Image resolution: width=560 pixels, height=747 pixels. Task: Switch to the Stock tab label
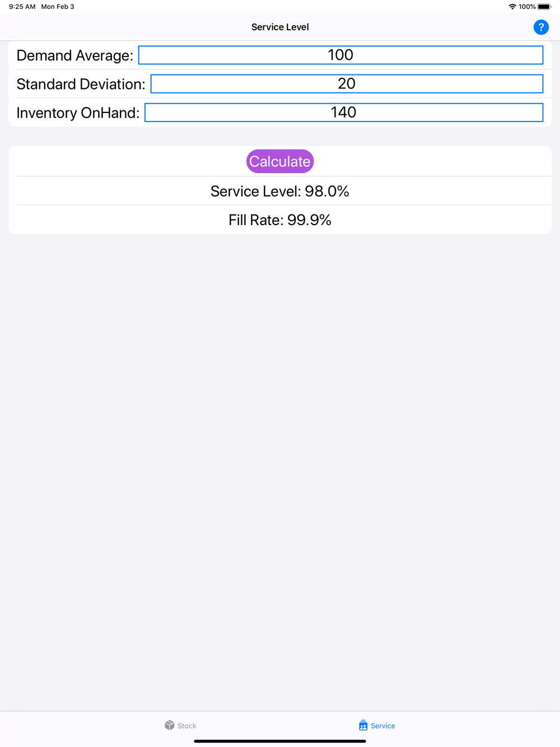(187, 726)
